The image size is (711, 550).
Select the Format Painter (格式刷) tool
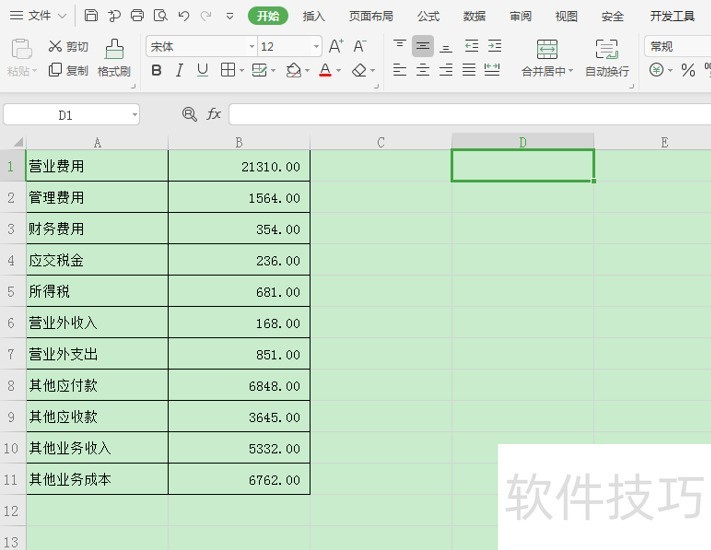coord(114,58)
